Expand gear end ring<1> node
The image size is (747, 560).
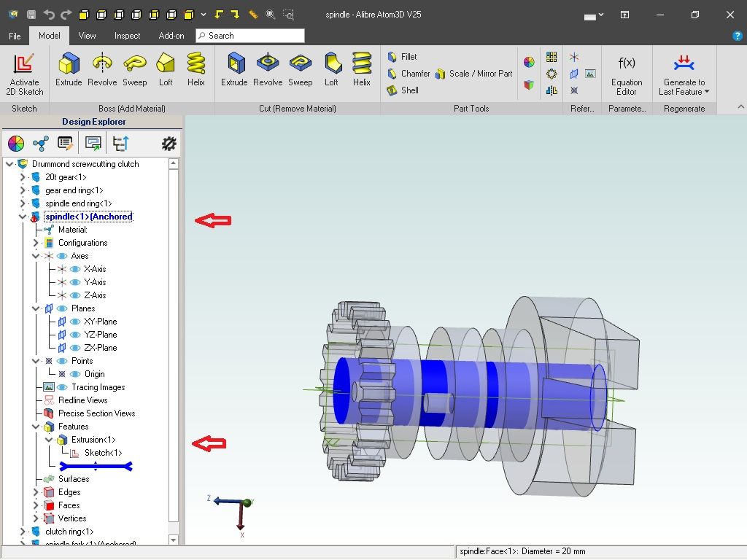click(x=23, y=190)
